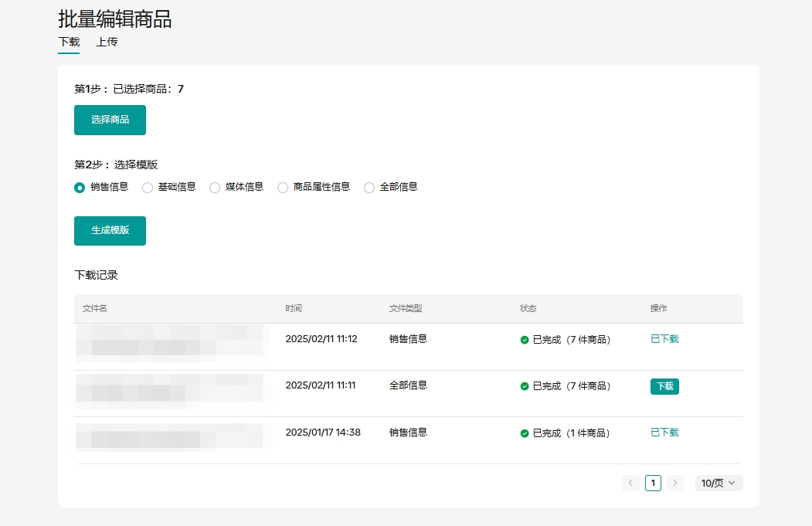Image resolution: width=812 pixels, height=526 pixels.
Task: Select the 媒体信息 radio button
Action: point(215,187)
